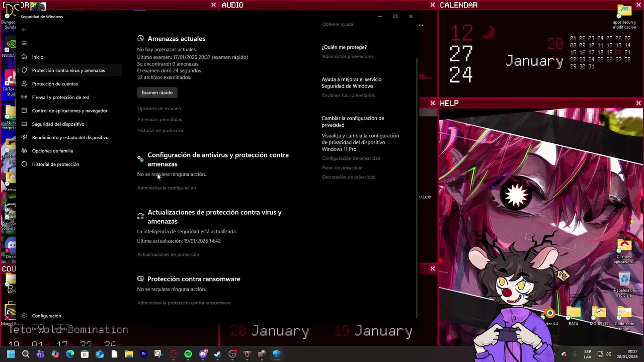This screenshot has height=362, width=644.
Task: Open Control de aplicaciones y navegador
Action: [x=69, y=111]
